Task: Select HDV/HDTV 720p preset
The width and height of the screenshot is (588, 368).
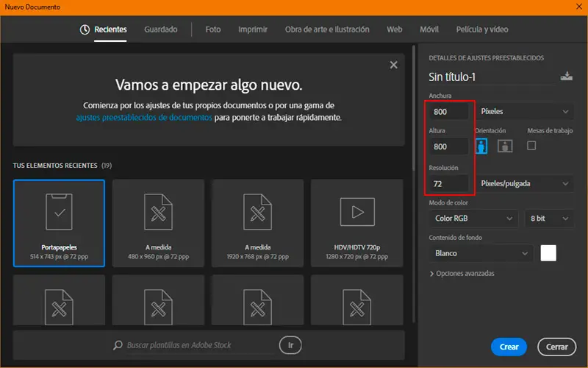Action: point(356,223)
